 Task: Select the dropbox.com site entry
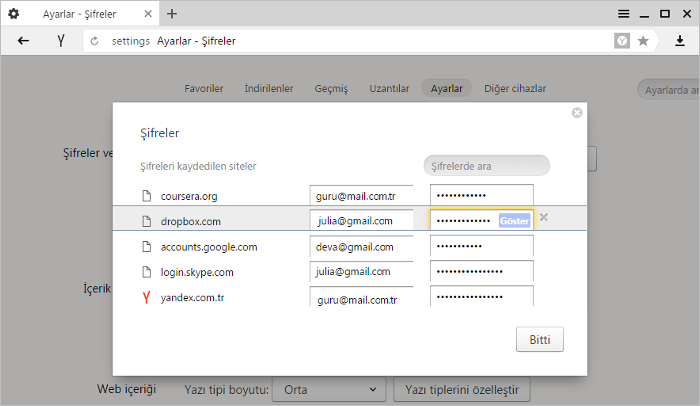(x=191, y=221)
